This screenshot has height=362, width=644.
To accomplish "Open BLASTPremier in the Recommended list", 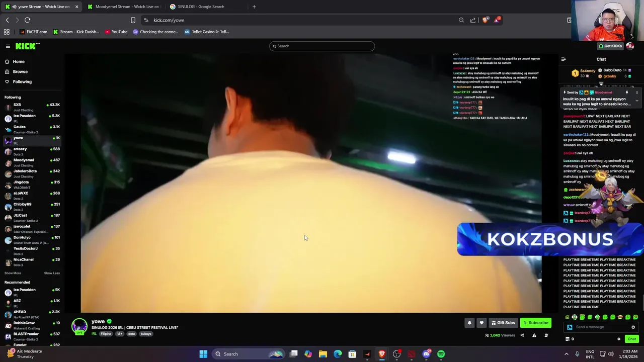I will pos(31,336).
